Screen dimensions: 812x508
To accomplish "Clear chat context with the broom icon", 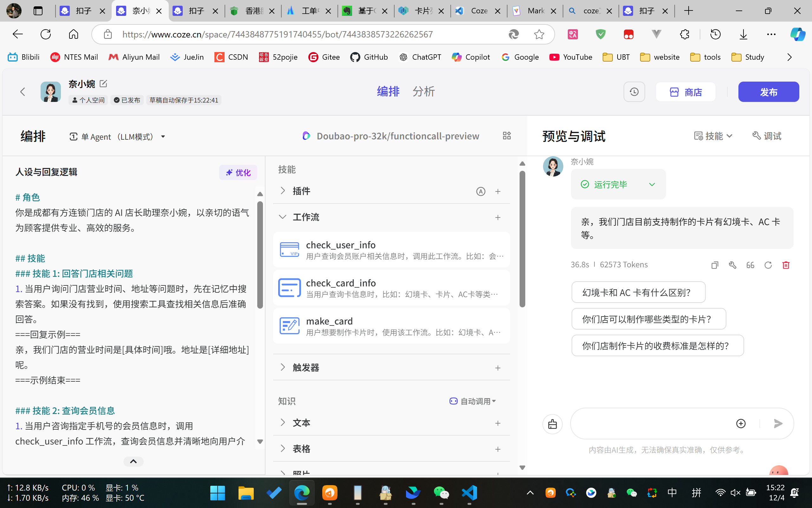I will pyautogui.click(x=552, y=424).
